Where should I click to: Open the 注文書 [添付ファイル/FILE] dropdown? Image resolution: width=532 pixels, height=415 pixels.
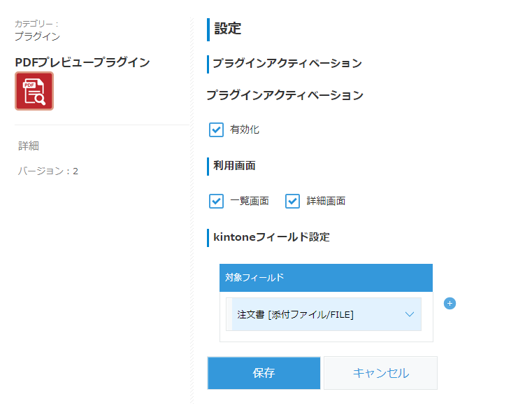(324, 314)
